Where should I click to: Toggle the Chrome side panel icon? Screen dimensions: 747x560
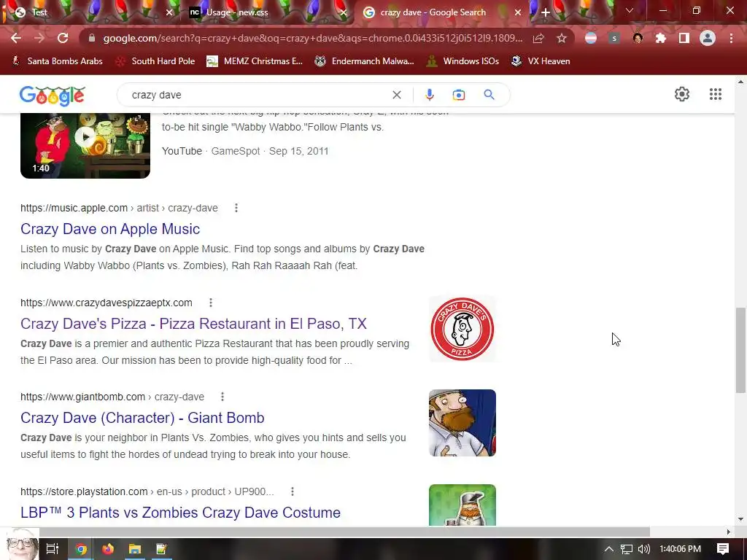(x=684, y=38)
